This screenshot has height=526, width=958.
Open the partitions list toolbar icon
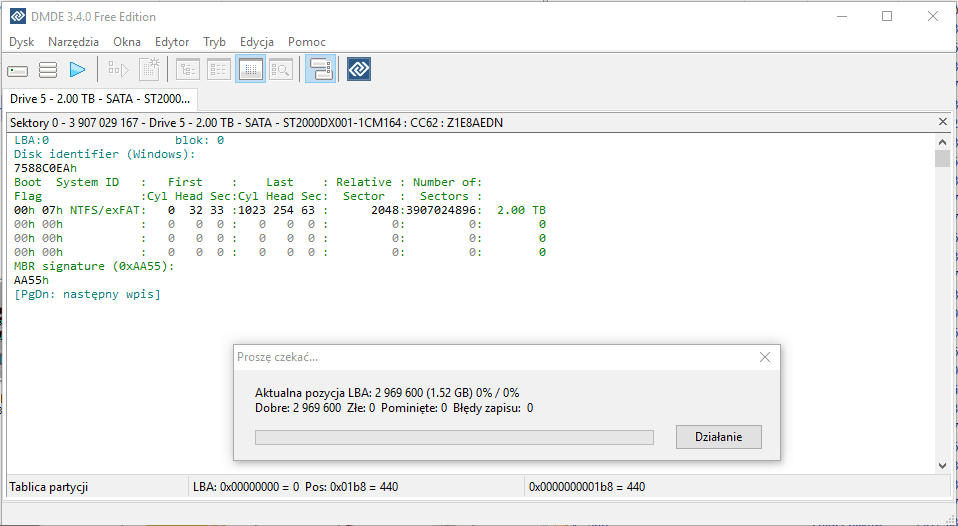point(48,70)
